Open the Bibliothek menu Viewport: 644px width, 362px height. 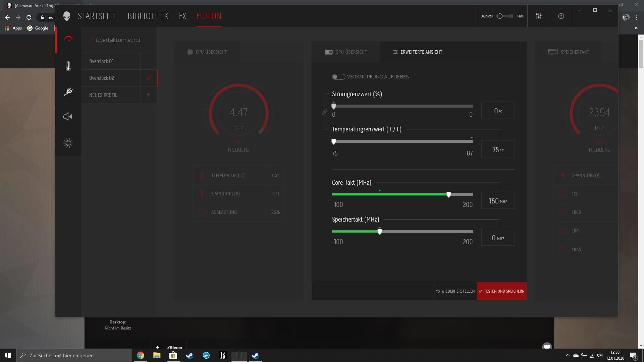click(x=148, y=16)
